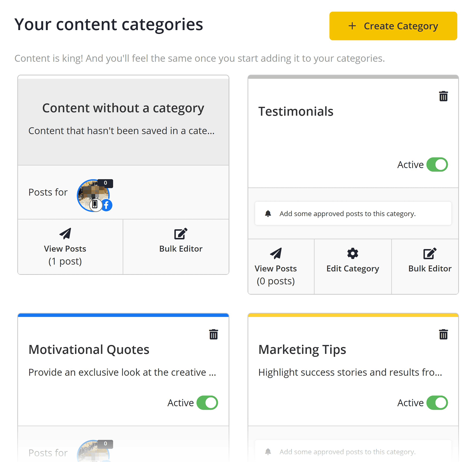Click the Facebook badge on the profile avatar
Screen dimensions: 476x462
106,205
